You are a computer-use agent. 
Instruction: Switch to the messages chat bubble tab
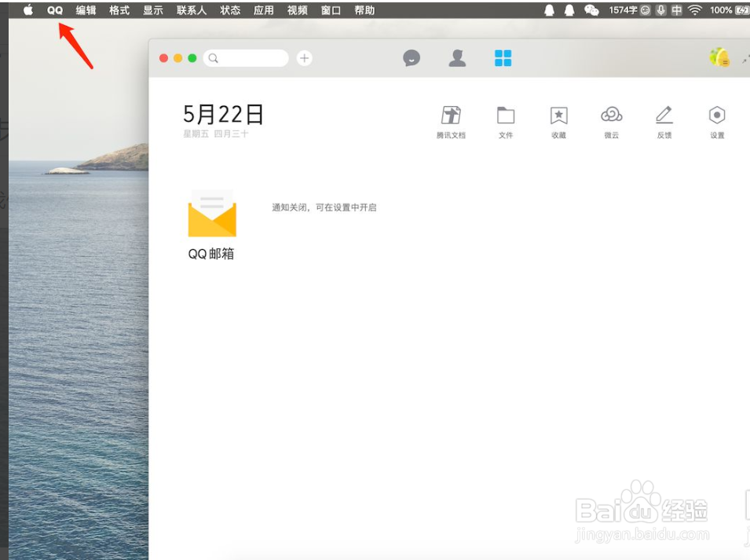click(412, 58)
